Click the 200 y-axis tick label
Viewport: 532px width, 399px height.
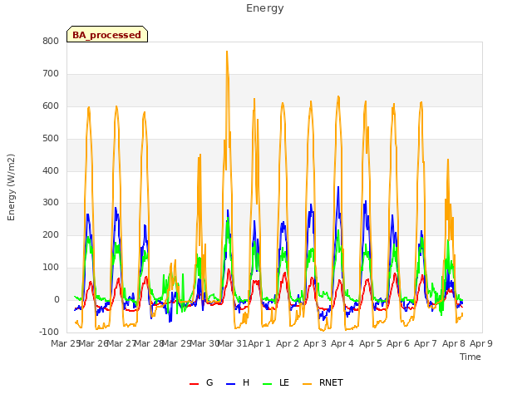pyautogui.click(x=51, y=234)
